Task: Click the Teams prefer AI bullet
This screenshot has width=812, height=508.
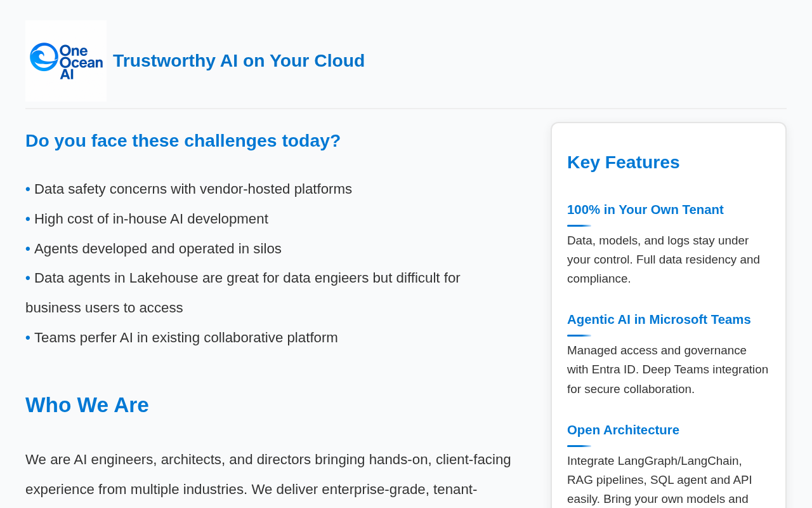Action: click(x=186, y=338)
